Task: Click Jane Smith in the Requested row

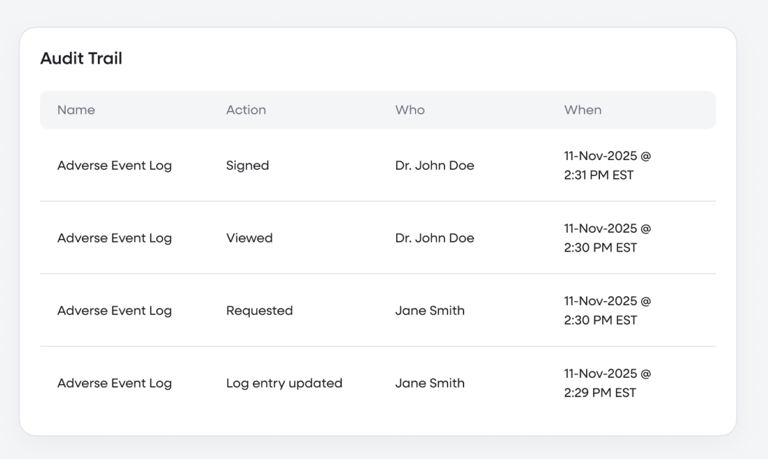Action: click(x=430, y=311)
